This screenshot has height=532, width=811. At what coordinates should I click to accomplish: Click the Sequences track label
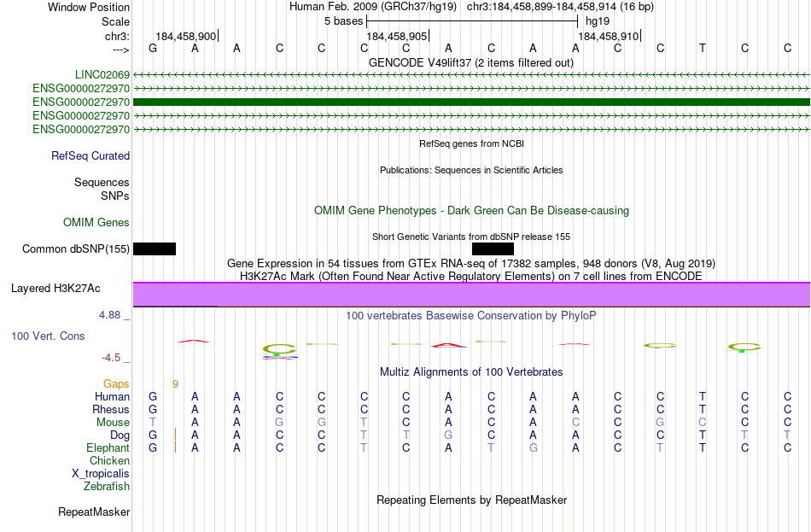(102, 182)
